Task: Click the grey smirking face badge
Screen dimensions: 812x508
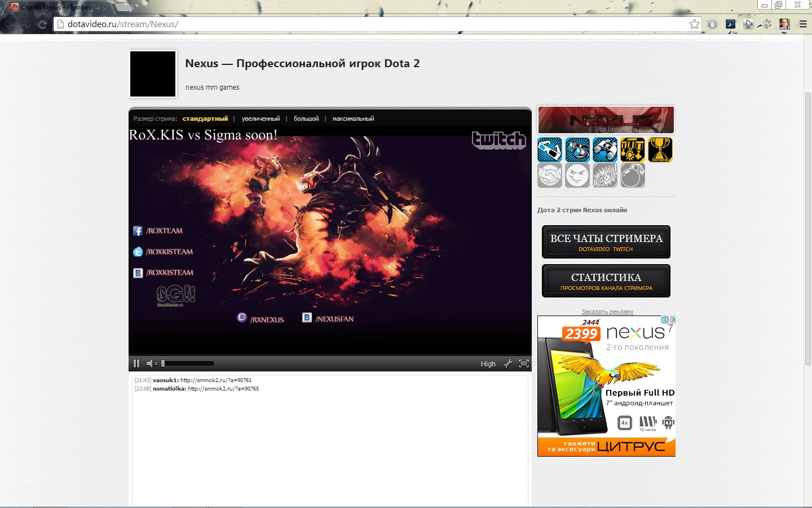Action: [x=577, y=176]
